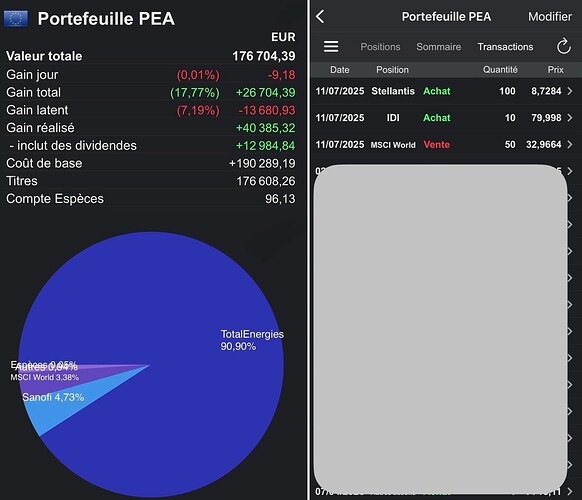Tap the back arrow icon
582x500 pixels.
coord(320,16)
